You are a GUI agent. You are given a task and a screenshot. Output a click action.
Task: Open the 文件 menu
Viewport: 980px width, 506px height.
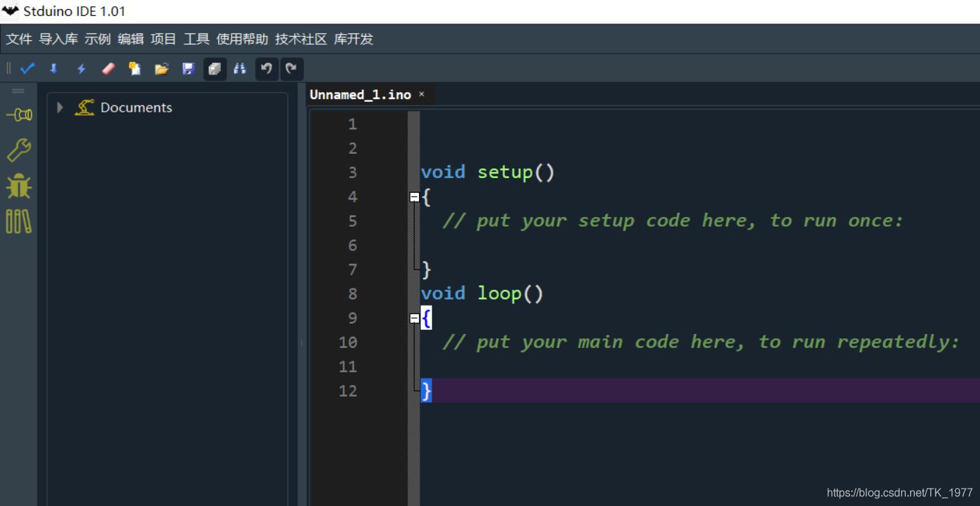pyautogui.click(x=19, y=40)
